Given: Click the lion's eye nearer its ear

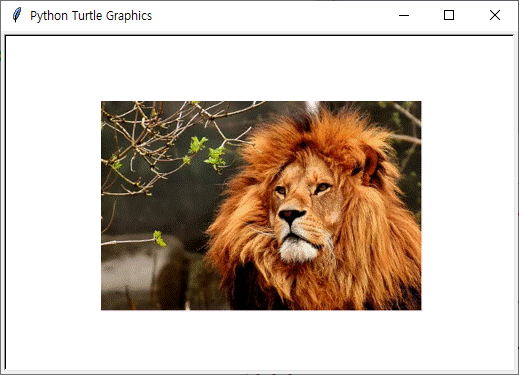Looking at the screenshot, I should pyautogui.click(x=322, y=188).
